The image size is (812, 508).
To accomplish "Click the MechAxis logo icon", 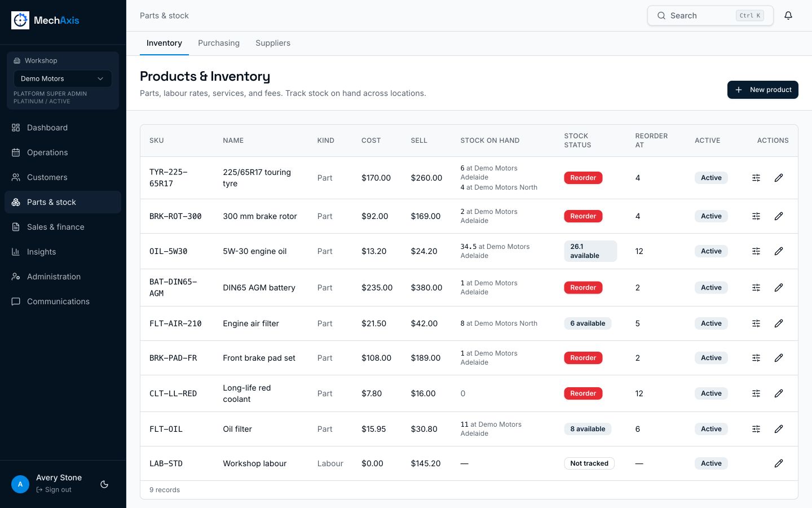I will pos(20,20).
